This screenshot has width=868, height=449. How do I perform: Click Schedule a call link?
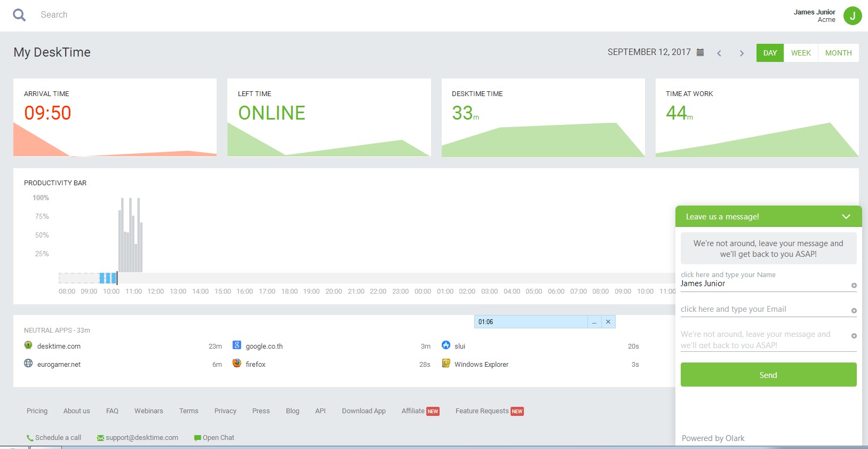click(x=58, y=438)
